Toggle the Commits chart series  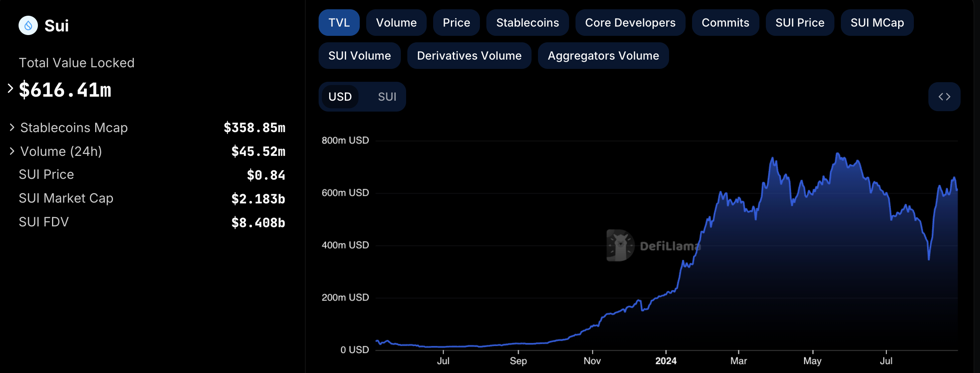pyautogui.click(x=725, y=23)
